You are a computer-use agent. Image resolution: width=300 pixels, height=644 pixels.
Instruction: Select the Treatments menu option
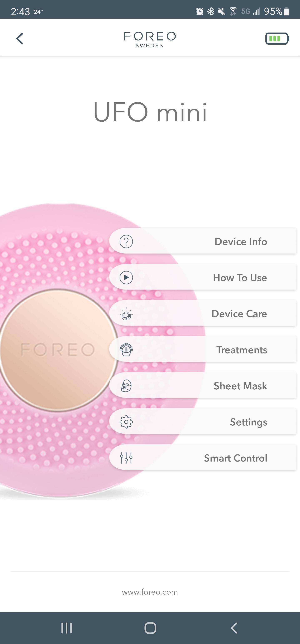click(x=241, y=350)
